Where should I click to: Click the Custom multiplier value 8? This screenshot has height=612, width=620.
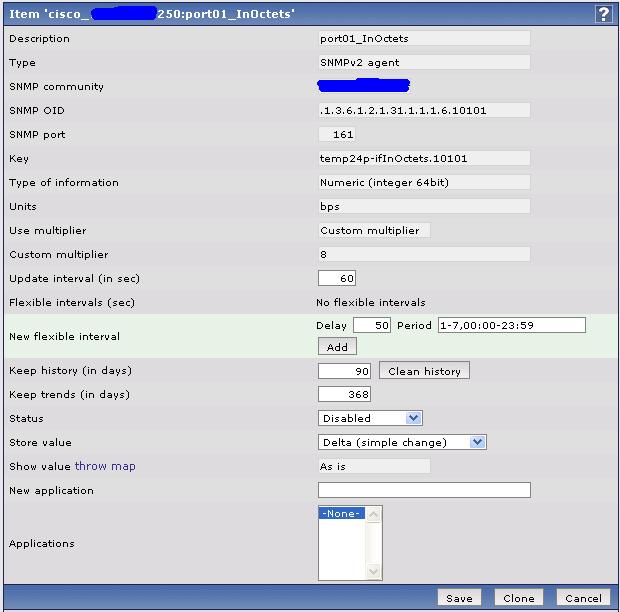coord(424,254)
